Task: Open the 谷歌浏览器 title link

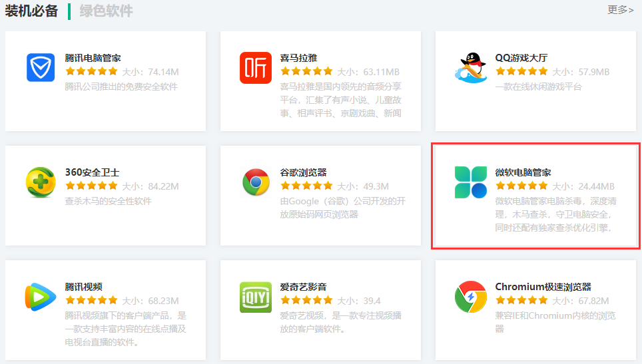Action: [x=304, y=172]
